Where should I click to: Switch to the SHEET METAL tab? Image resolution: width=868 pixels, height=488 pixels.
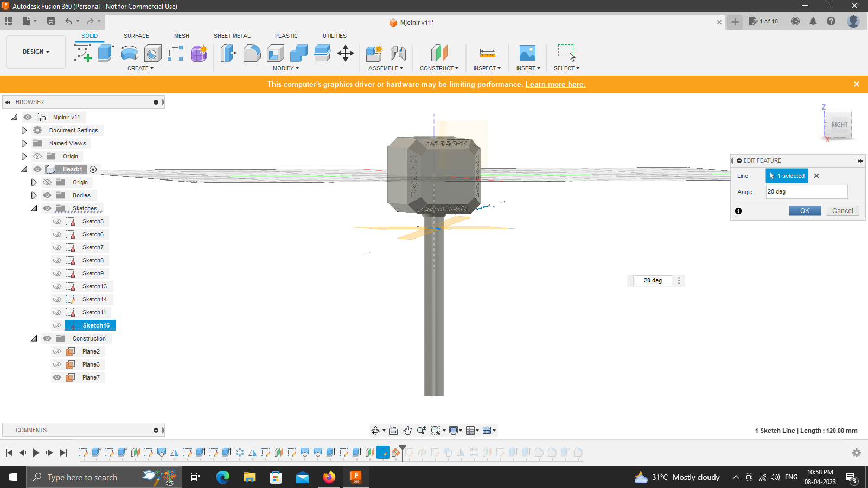[x=232, y=36]
